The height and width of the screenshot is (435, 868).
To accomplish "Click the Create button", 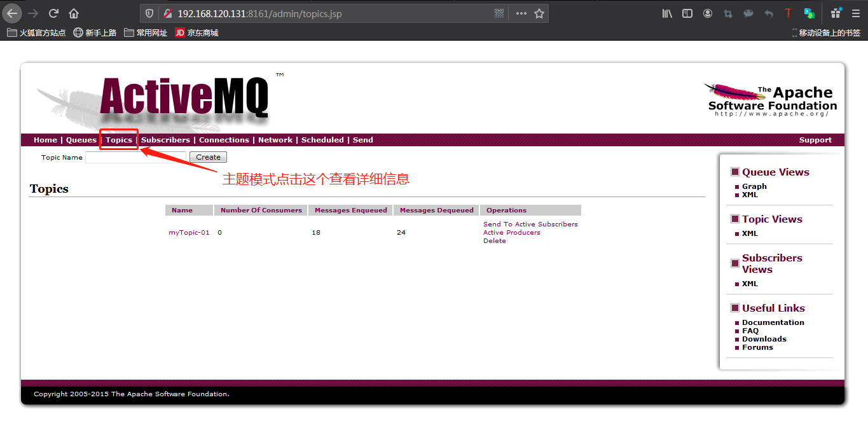I will pos(208,157).
